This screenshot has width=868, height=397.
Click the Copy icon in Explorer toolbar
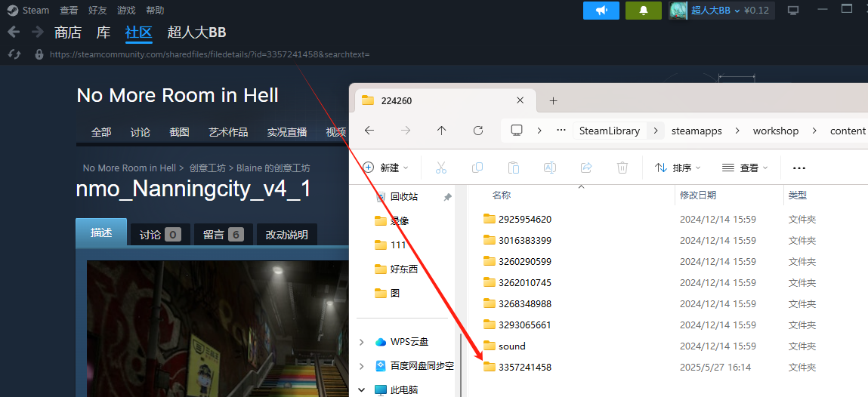coord(477,168)
